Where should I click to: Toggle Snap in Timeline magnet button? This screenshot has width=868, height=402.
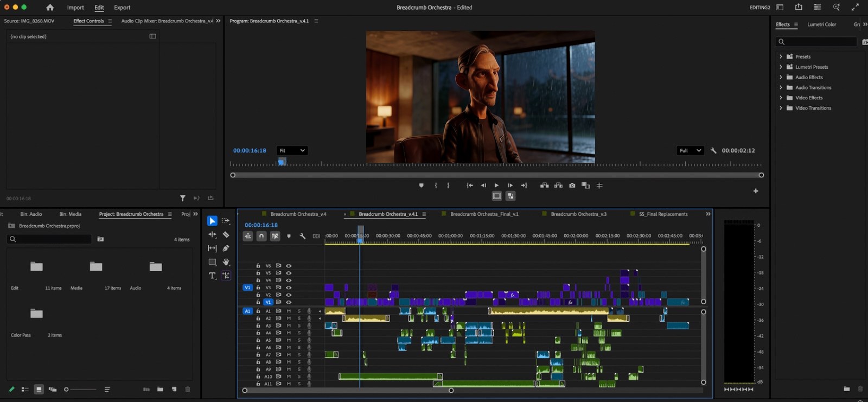point(261,236)
